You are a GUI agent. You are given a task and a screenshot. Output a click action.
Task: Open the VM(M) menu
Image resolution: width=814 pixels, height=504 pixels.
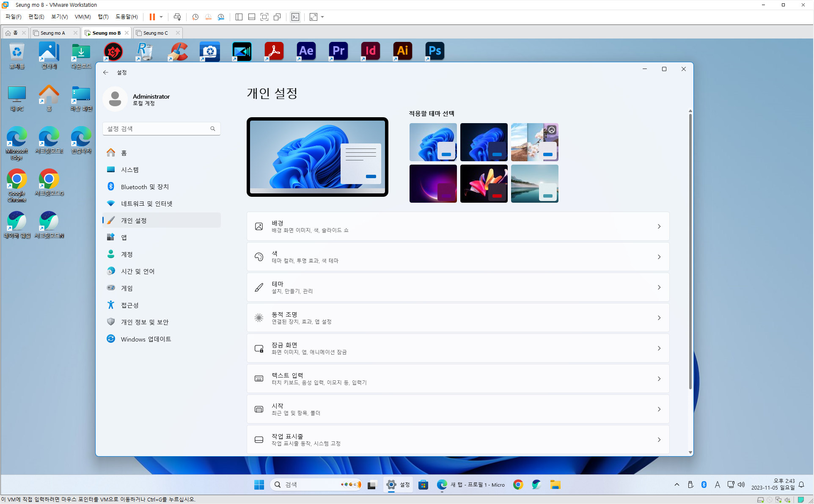pyautogui.click(x=82, y=17)
